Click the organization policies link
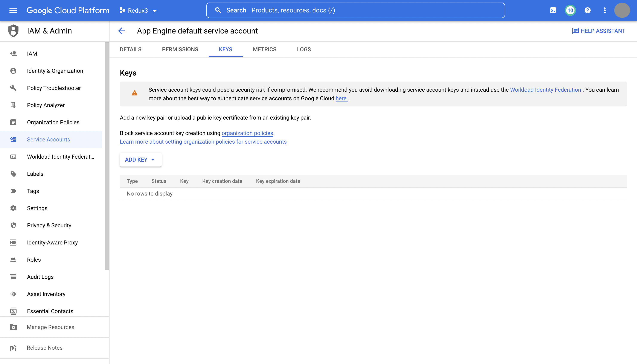 247,133
